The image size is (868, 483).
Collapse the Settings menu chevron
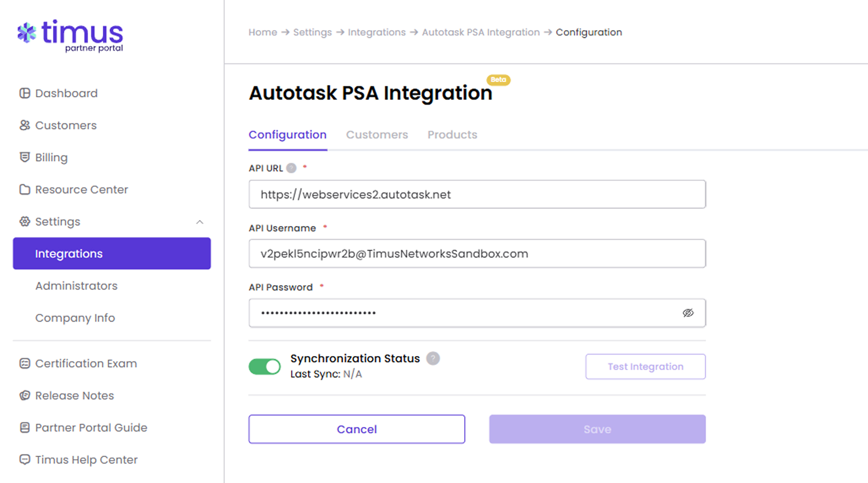[200, 222]
